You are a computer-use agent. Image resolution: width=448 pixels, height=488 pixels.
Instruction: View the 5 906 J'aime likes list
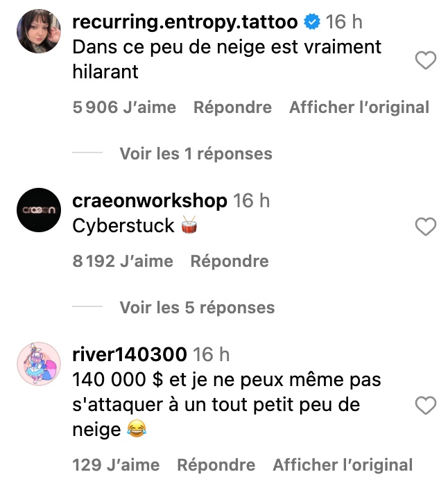pyautogui.click(x=124, y=107)
